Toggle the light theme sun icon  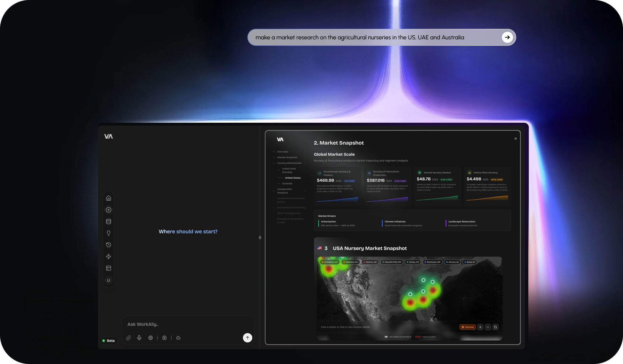pos(516,139)
